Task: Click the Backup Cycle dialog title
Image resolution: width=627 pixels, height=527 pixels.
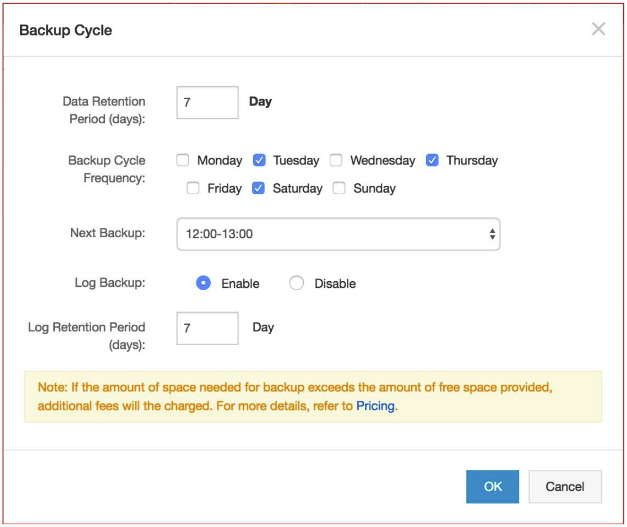Action: (66, 30)
